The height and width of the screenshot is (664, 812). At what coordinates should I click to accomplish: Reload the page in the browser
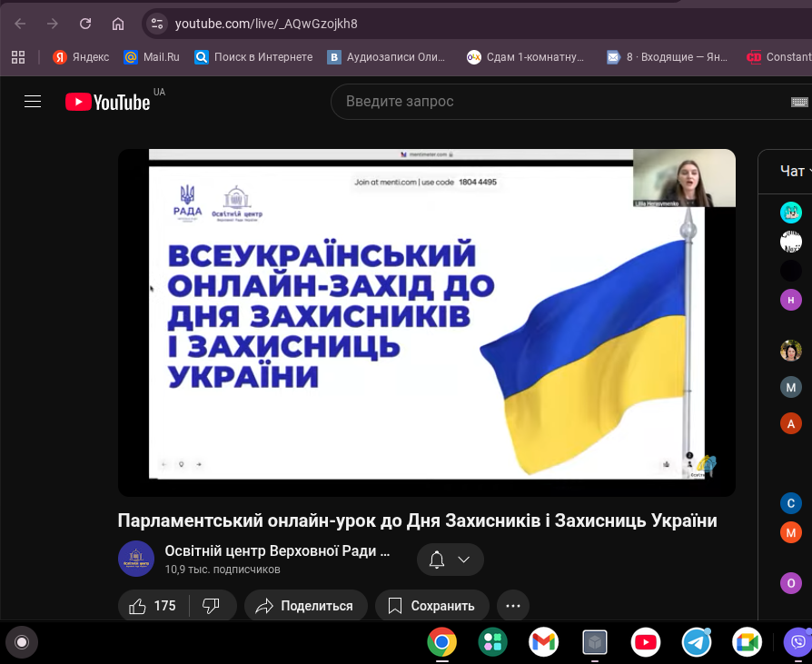(x=85, y=23)
